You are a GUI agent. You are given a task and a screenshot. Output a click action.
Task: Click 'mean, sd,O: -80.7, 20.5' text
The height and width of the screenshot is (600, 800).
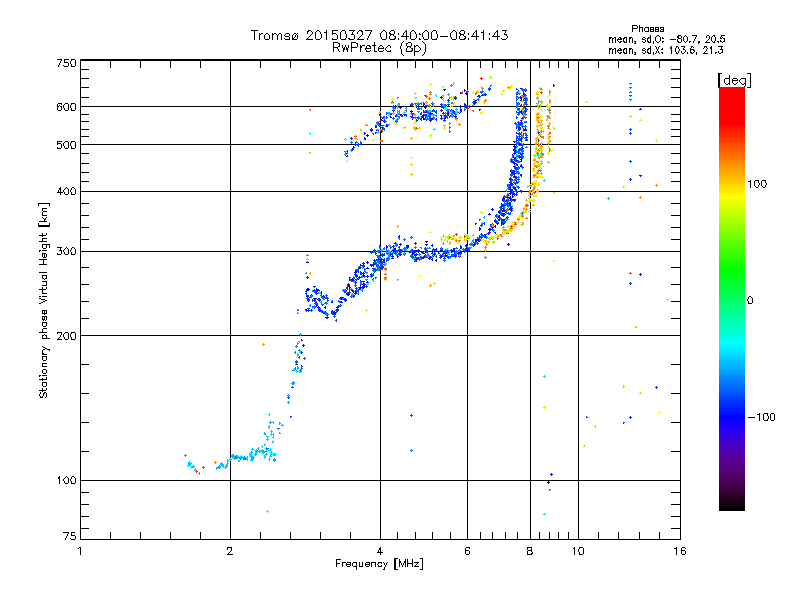666,40
